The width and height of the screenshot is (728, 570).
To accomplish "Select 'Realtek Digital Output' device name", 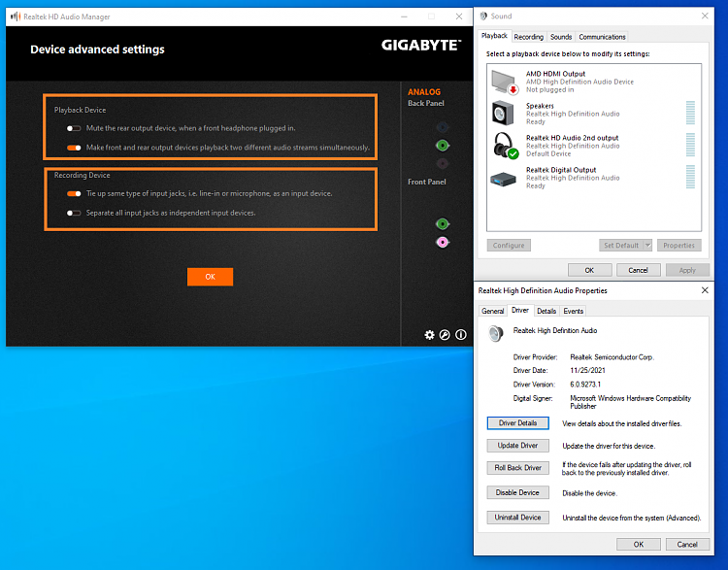I will click(x=561, y=170).
